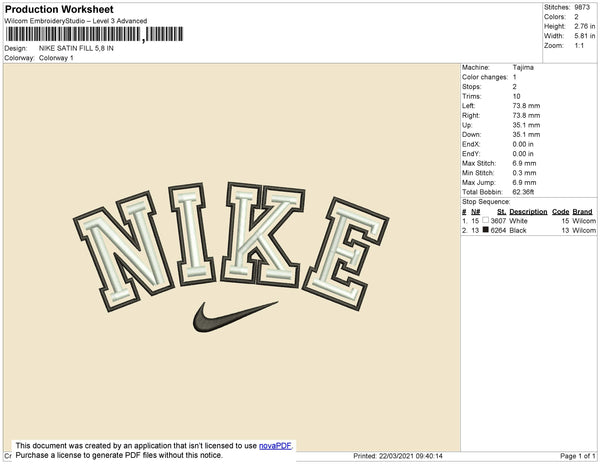Select the Trims value 10
This screenshot has height=464, width=600.
[517, 96]
